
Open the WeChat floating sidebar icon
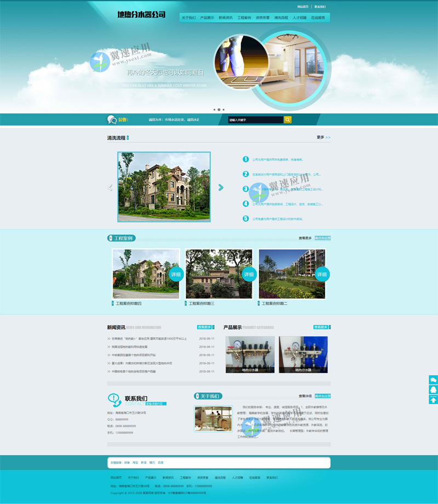pyautogui.click(x=433, y=380)
